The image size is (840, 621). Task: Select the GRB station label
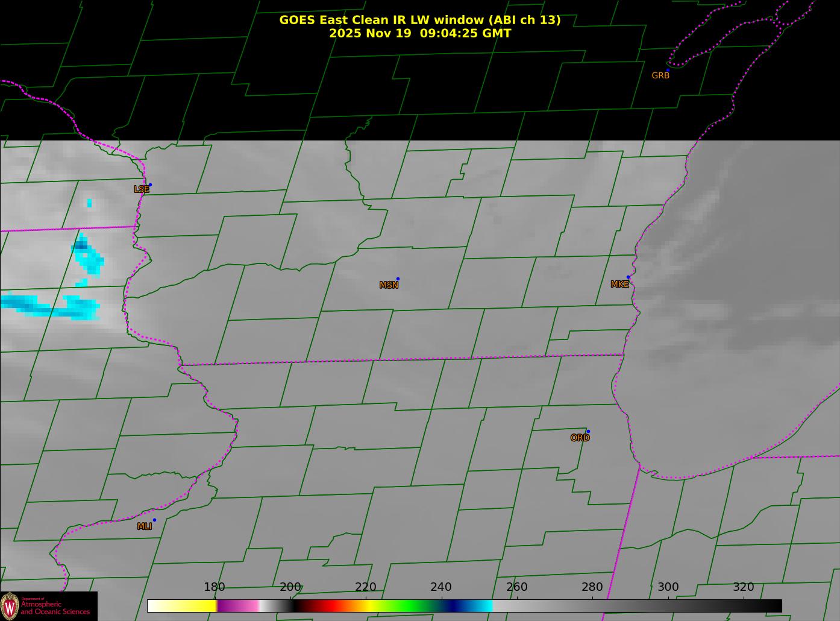pyautogui.click(x=660, y=76)
